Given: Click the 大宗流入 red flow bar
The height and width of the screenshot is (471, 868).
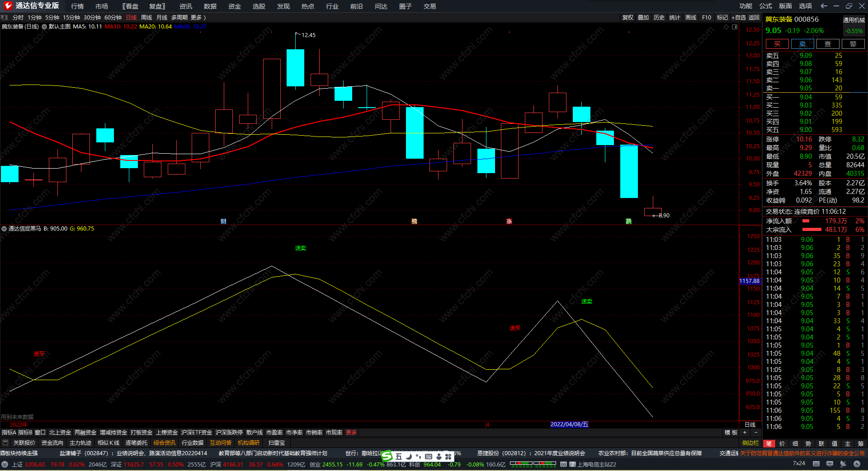Looking at the screenshot, I should point(811,230).
